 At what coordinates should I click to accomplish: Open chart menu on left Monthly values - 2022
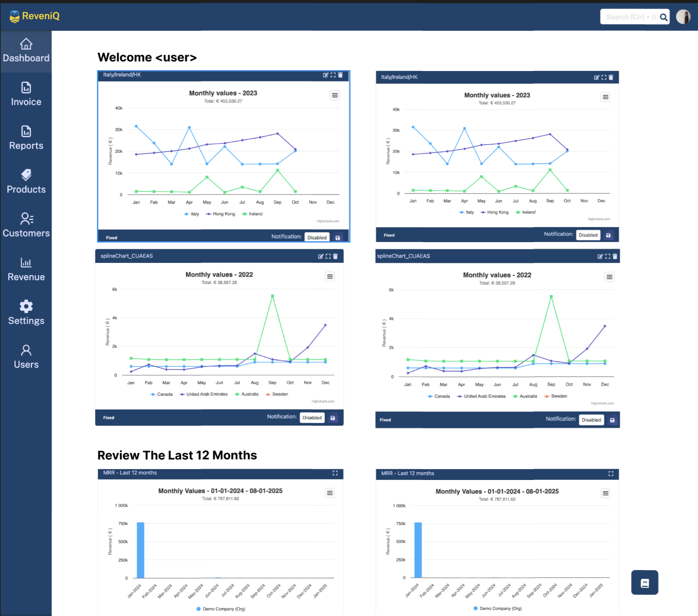[x=330, y=276]
